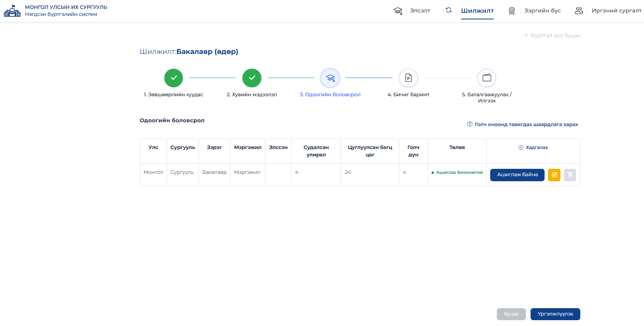Open the Элсэлт menu item
This screenshot has height=326, width=644.
coord(420,11)
